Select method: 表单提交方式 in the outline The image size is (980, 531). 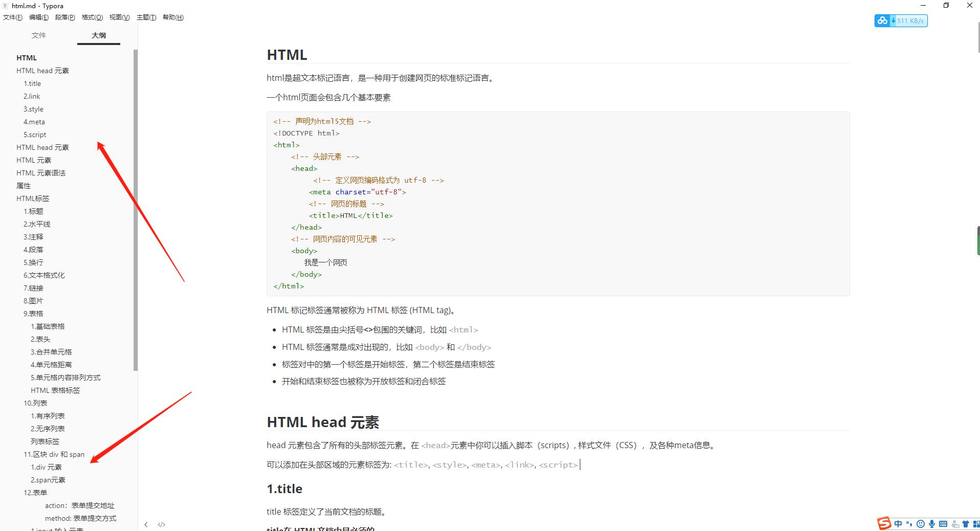click(80, 518)
